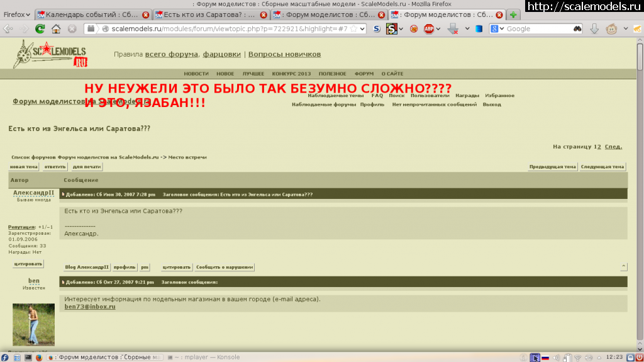
Task: Click the NoScript S icon
Action: point(391,29)
